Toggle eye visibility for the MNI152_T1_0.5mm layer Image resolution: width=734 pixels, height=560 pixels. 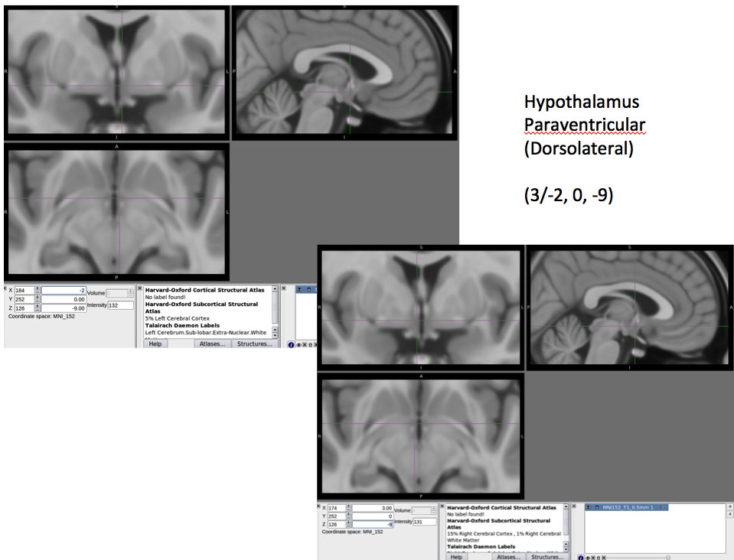coord(589,507)
